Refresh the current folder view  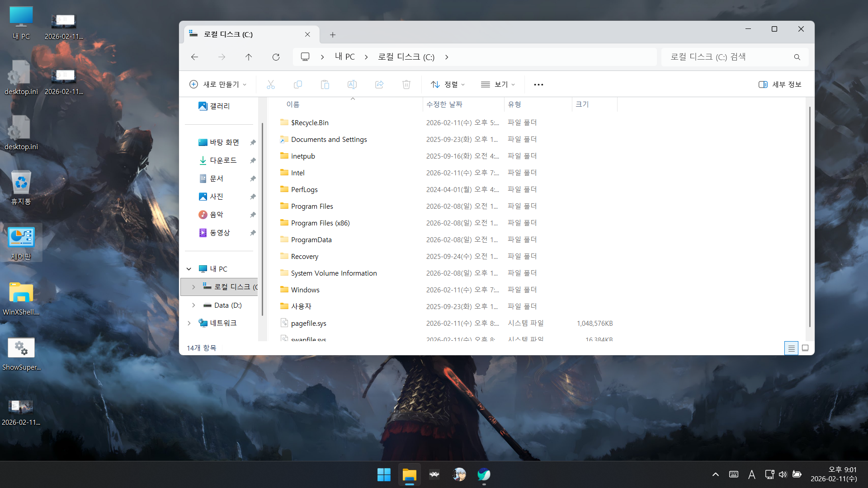click(x=276, y=57)
